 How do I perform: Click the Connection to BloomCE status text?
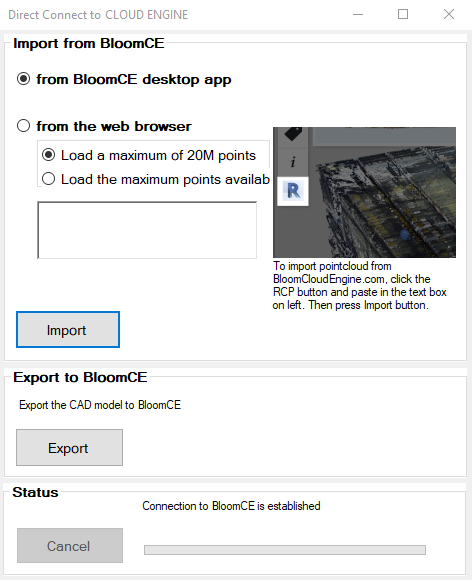(x=231, y=506)
